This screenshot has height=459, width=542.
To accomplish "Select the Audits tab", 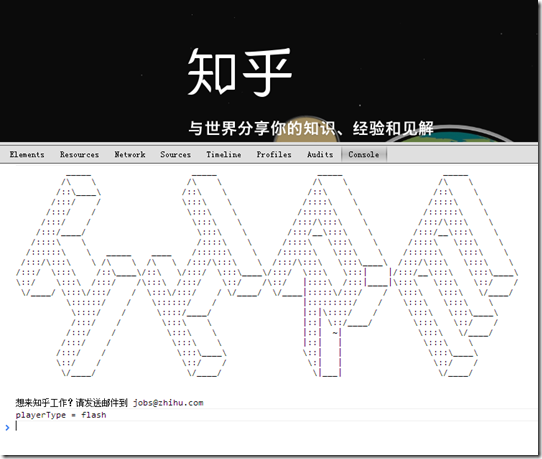I will click(320, 154).
